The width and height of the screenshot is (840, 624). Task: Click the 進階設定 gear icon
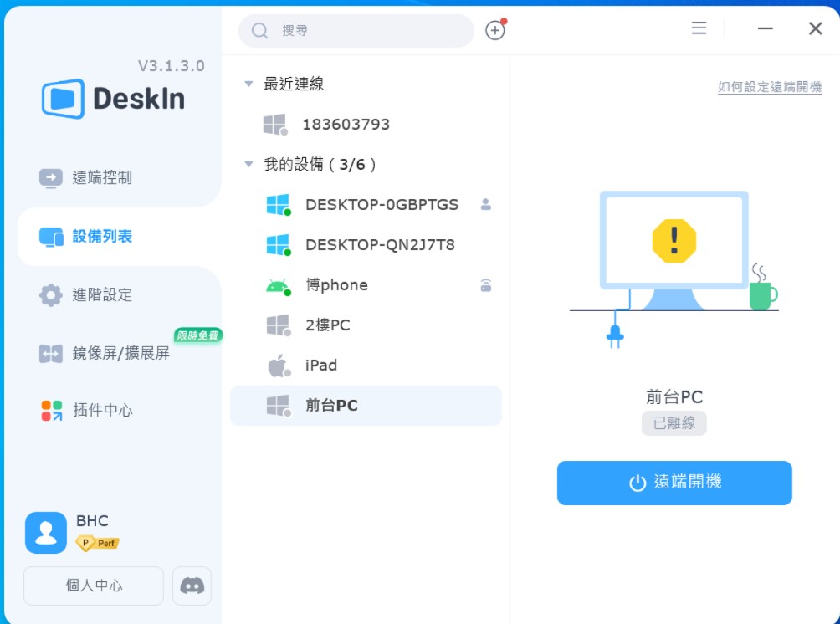click(51, 295)
